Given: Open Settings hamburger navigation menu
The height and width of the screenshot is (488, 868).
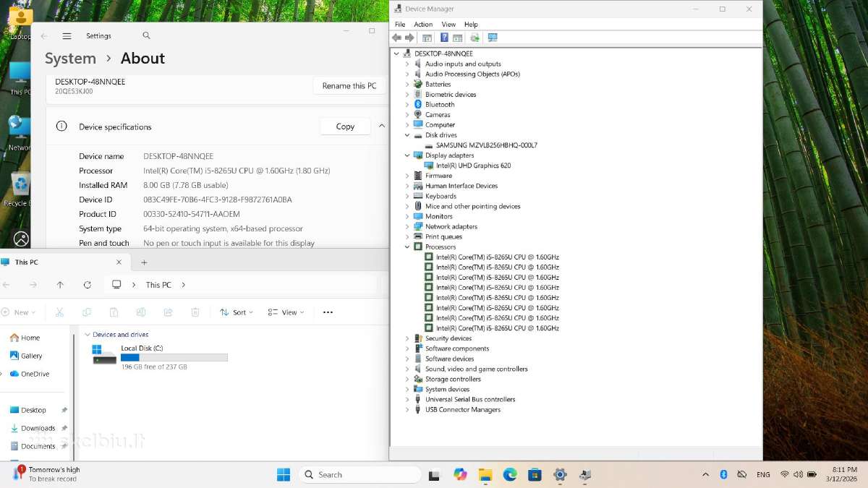Looking at the screenshot, I should (x=67, y=36).
